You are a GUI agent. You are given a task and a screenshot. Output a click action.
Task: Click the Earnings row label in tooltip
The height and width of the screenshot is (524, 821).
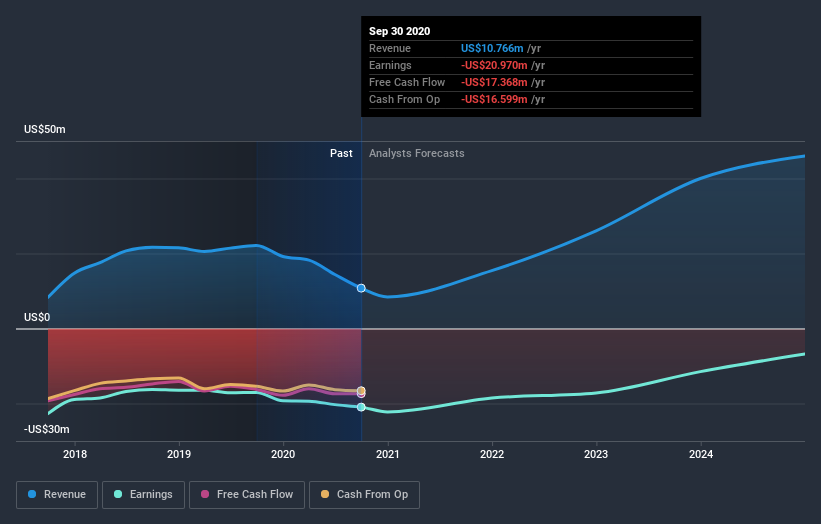tap(390, 65)
